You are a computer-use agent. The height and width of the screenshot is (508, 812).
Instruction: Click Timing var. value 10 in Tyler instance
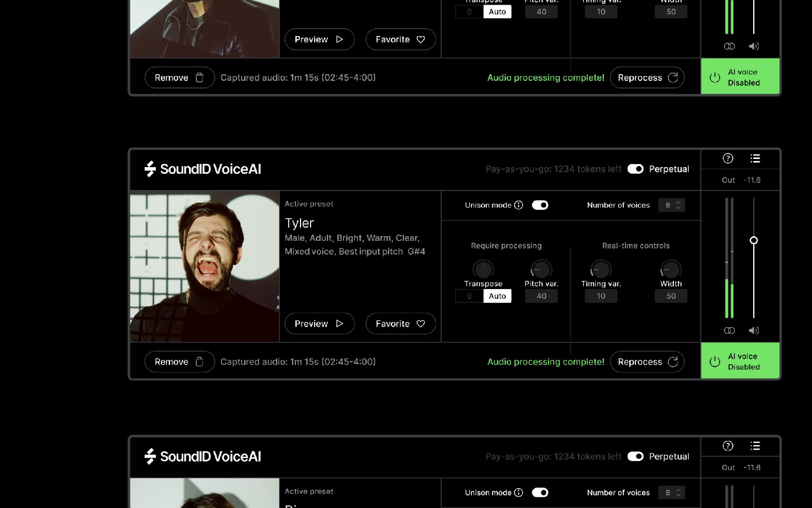[x=601, y=296]
